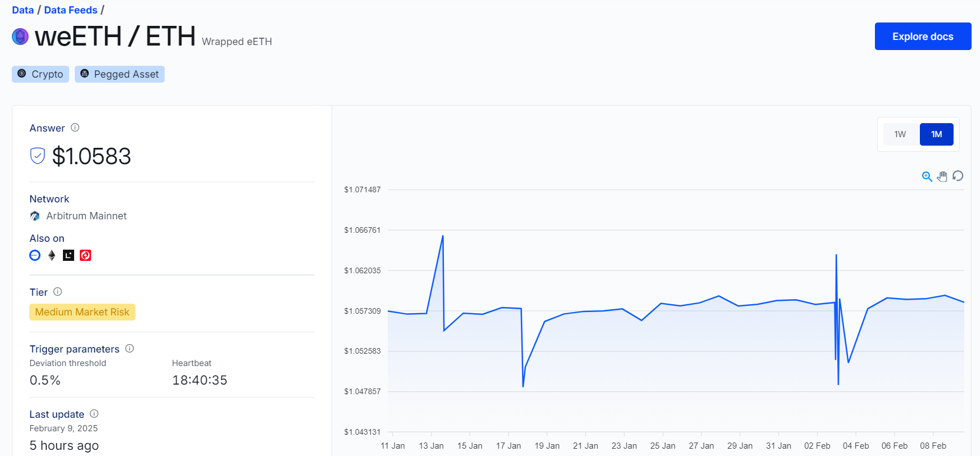
Task: Go to the Data breadcrumb link
Action: [23, 10]
